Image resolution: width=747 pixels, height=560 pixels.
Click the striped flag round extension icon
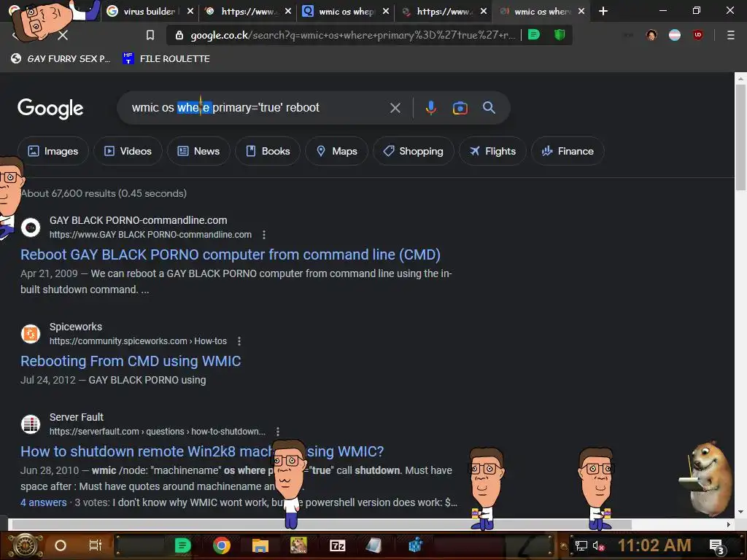(675, 35)
